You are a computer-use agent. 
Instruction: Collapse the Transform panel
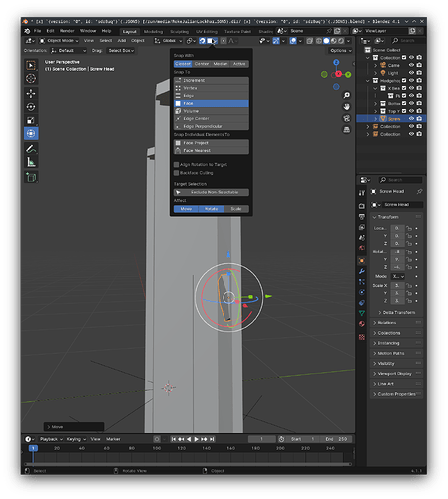point(396,217)
